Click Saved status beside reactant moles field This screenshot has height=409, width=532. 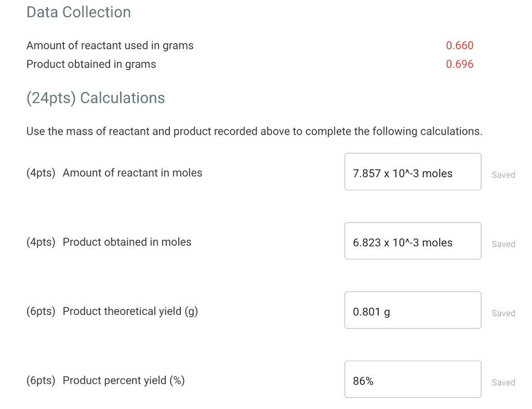coord(503,175)
